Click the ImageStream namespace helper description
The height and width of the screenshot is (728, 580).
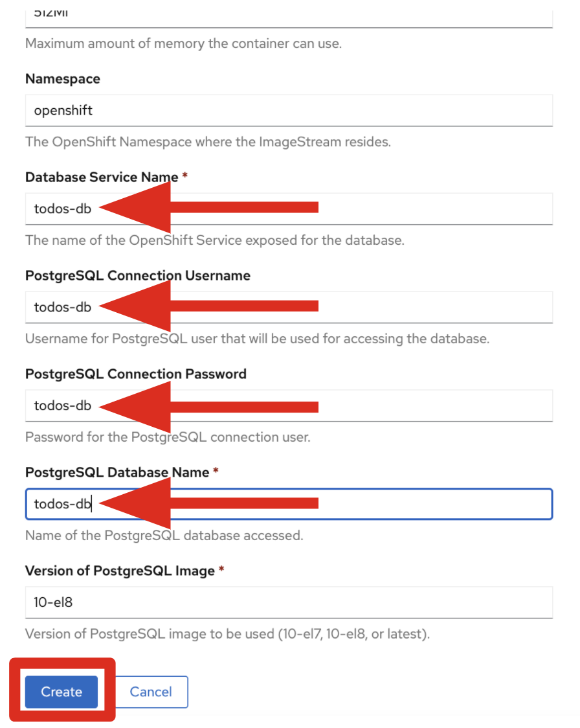pos(208,142)
